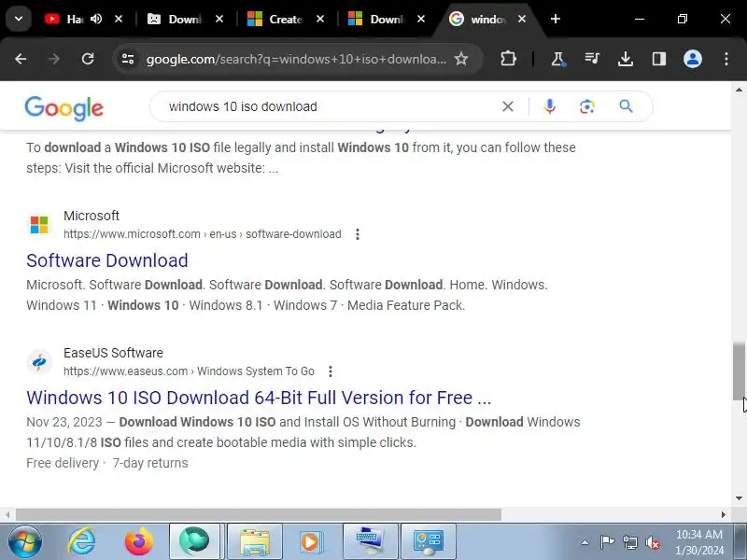
Task: View site information icon in address bar
Action: click(x=128, y=59)
